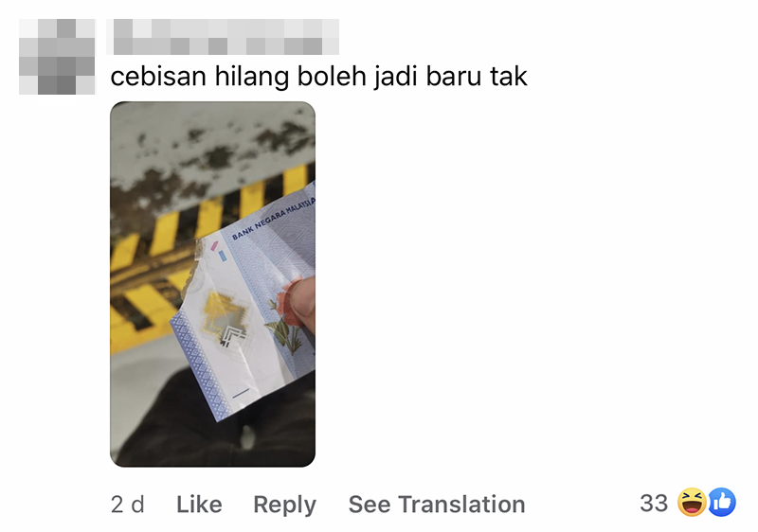Click the 2 d comment timestamp
This screenshot has width=758, height=532.
click(x=128, y=505)
